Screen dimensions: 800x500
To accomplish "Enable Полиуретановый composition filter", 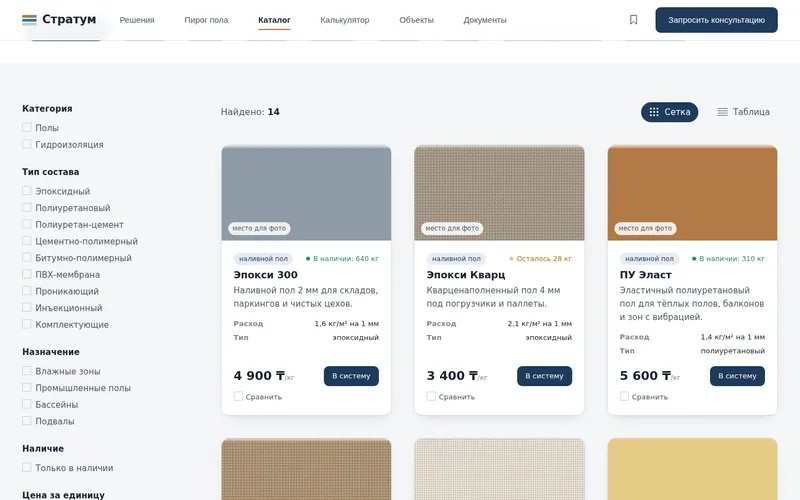I will pyautogui.click(x=27, y=207).
